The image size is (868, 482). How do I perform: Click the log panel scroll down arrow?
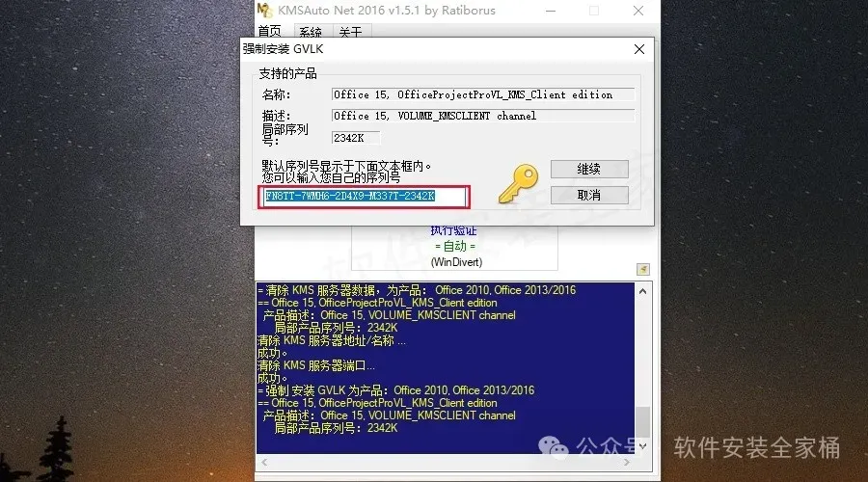click(642, 446)
